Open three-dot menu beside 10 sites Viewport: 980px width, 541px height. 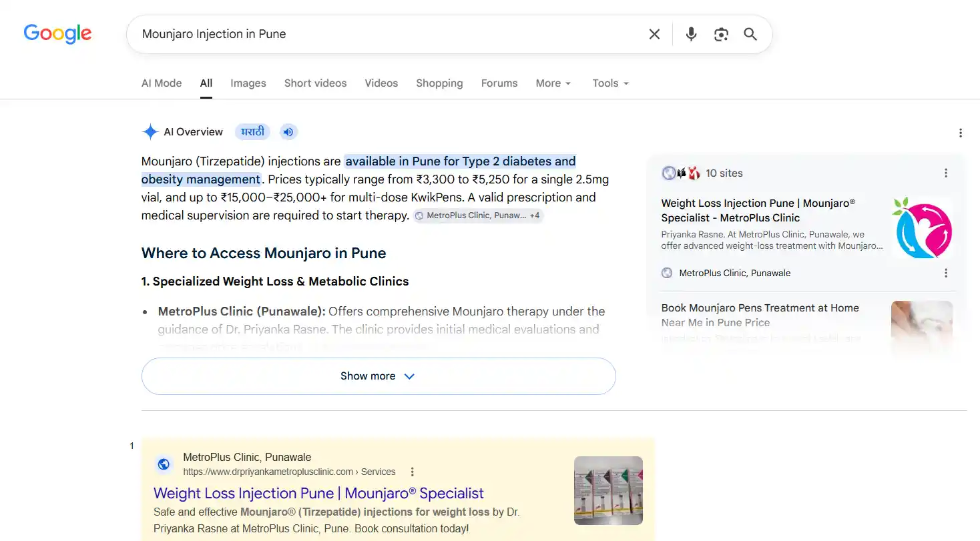945,173
